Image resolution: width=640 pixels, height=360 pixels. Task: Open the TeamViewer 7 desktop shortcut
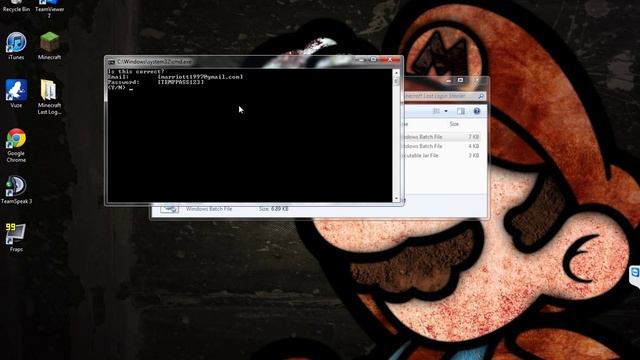pos(49,8)
